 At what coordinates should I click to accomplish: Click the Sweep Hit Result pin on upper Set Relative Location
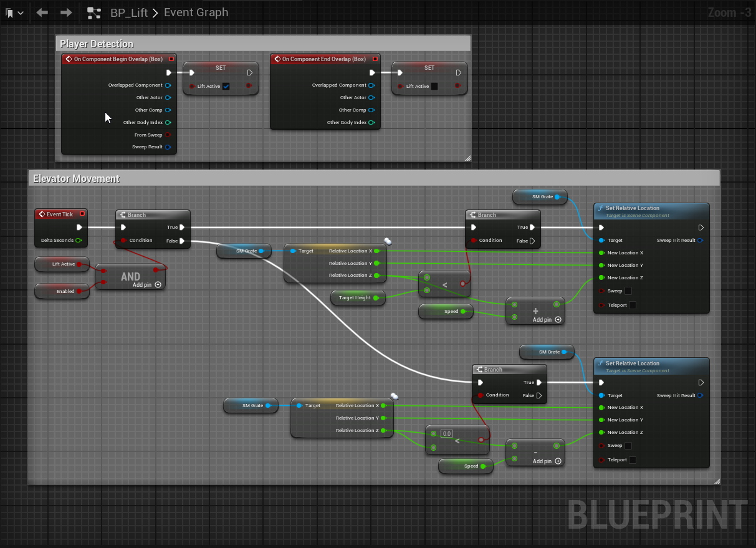point(700,240)
